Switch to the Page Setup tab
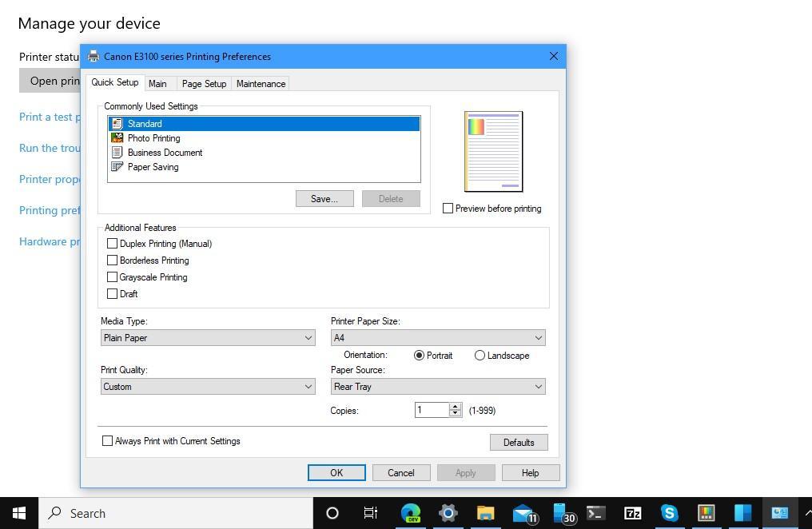This screenshot has width=812, height=529. coord(204,84)
